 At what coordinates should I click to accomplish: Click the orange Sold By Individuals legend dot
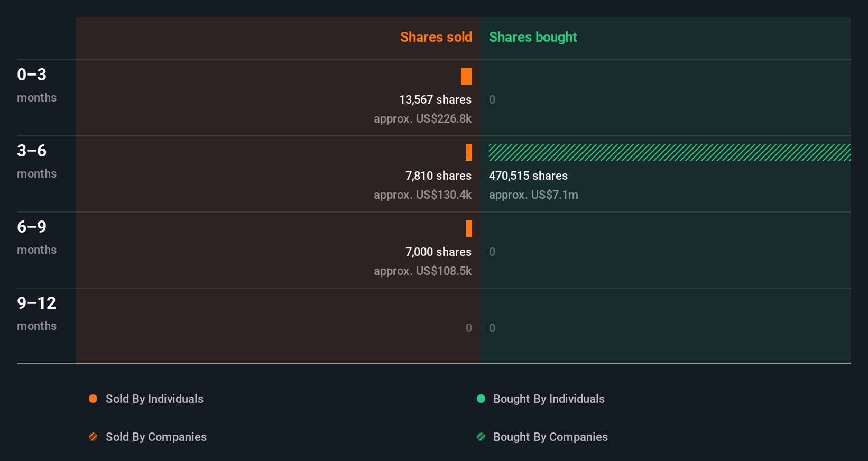tap(93, 399)
